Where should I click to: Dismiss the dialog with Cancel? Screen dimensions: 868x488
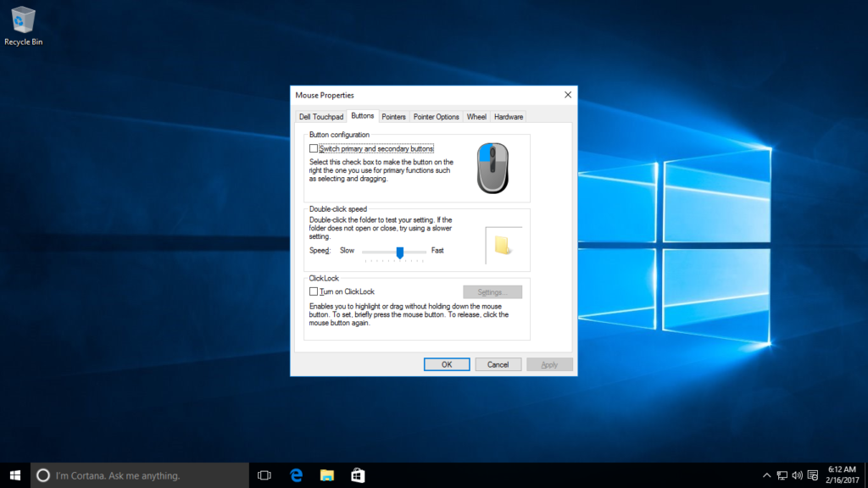coord(498,363)
